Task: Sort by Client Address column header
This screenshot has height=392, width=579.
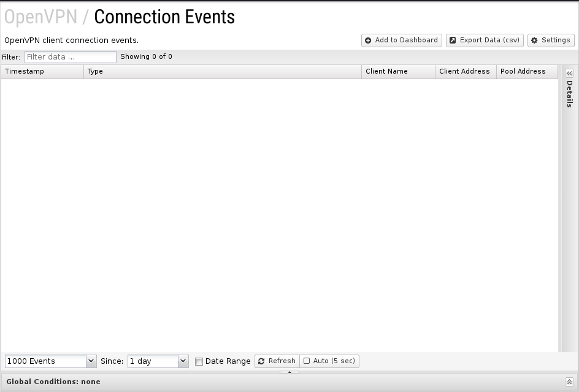Action: pyautogui.click(x=466, y=72)
